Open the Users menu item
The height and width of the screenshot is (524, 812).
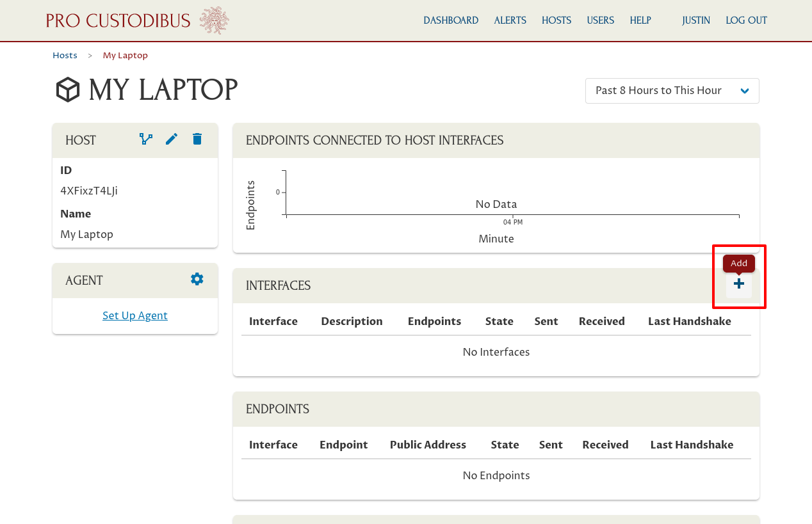[601, 20]
